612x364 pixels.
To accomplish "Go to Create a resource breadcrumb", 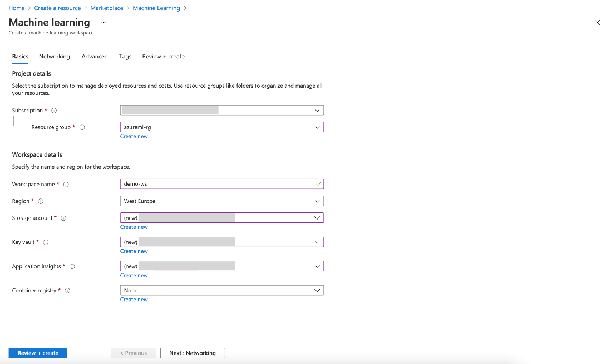I will point(57,8).
